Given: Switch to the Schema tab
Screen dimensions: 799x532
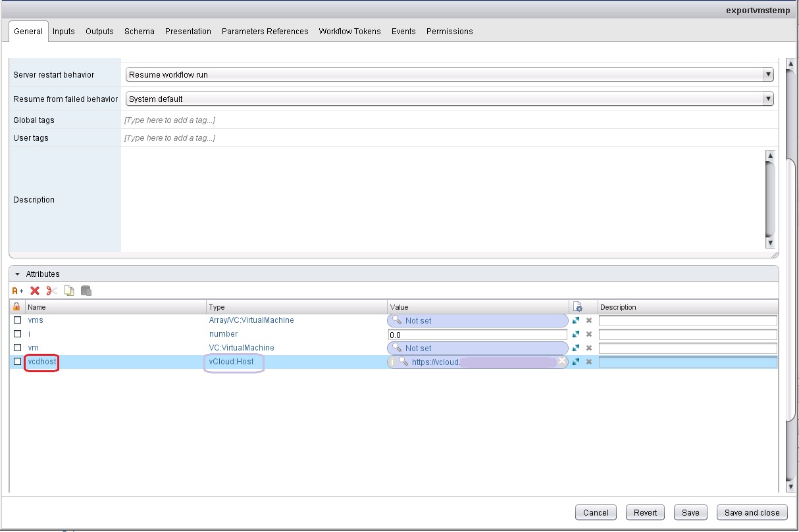Looking at the screenshot, I should [x=139, y=31].
